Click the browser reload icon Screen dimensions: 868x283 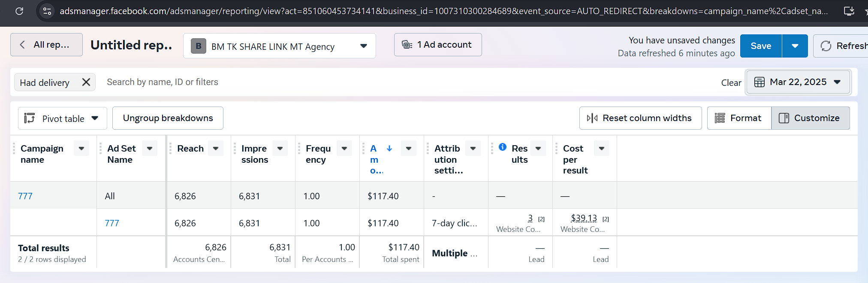(19, 11)
